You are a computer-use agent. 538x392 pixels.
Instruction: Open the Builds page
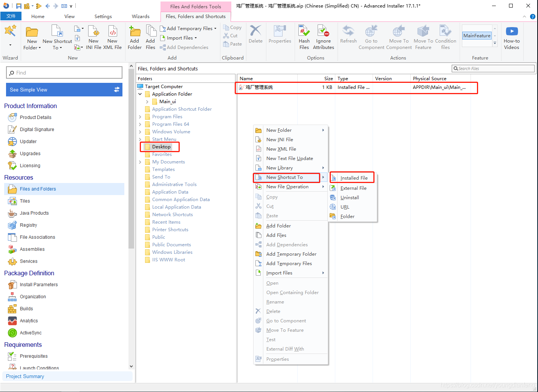coord(26,309)
